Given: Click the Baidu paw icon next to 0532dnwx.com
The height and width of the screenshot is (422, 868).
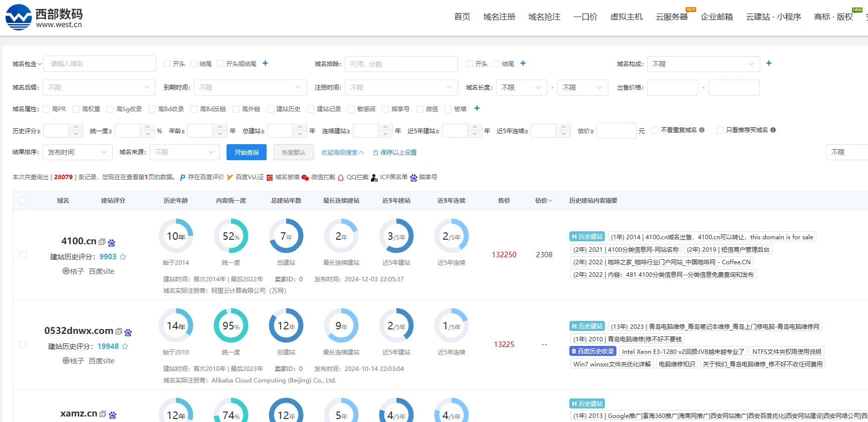Looking at the screenshot, I should point(128,332).
